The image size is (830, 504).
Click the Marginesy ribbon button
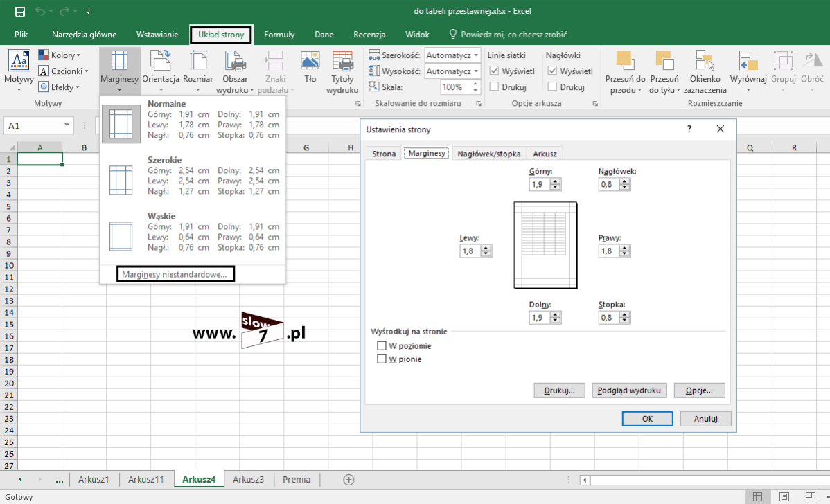click(120, 71)
